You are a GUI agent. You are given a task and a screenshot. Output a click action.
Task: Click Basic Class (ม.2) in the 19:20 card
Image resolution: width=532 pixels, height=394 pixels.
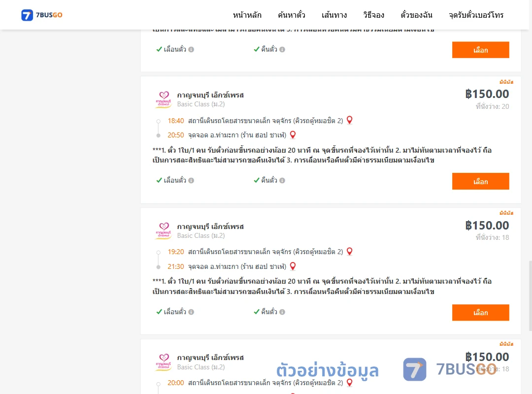pyautogui.click(x=201, y=235)
